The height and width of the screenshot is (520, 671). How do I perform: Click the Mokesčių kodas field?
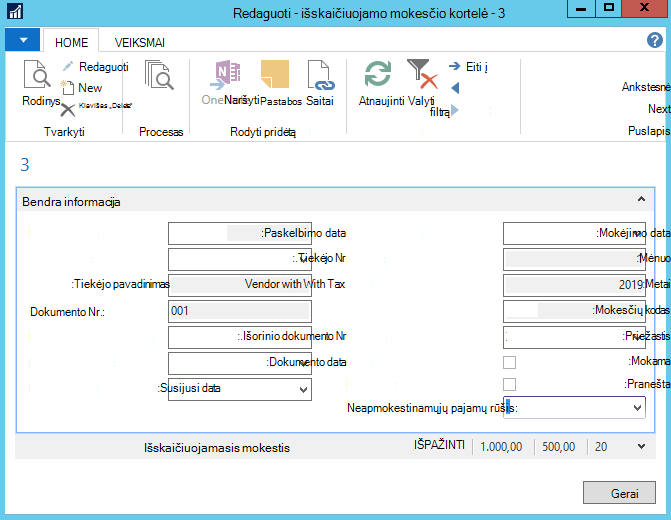(x=574, y=311)
